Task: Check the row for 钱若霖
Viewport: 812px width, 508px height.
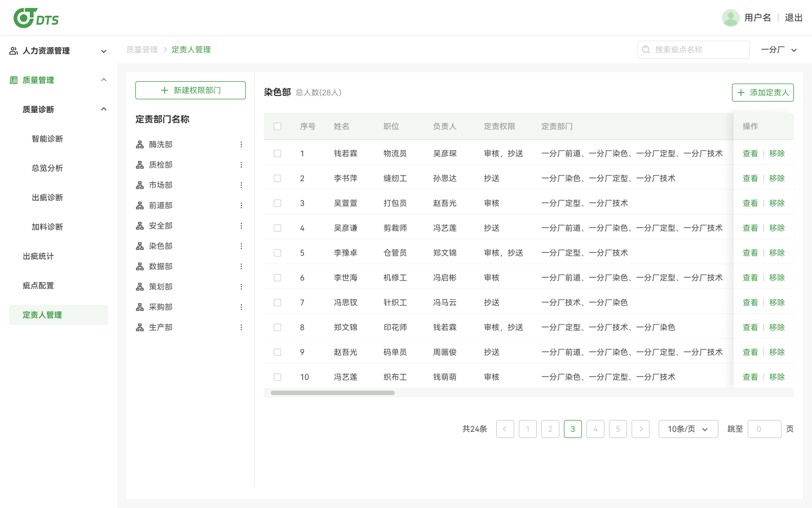Action: (277, 154)
